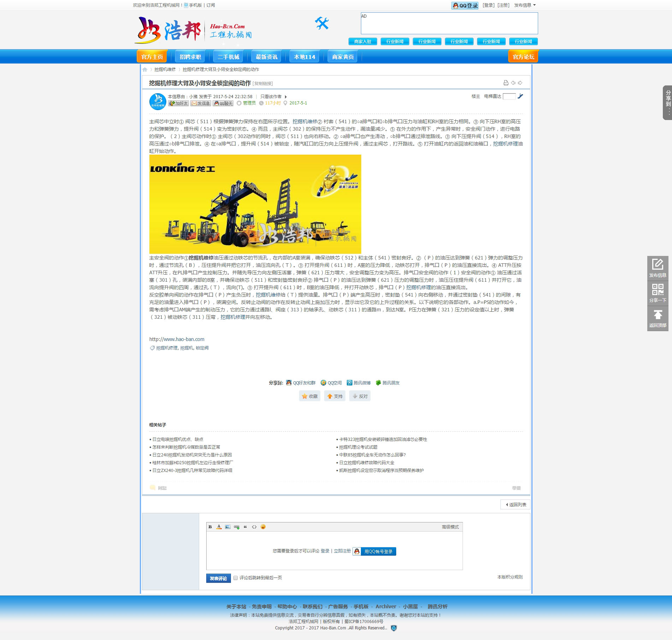Toggle bold in reply editor
Screen dimensions: 672x640
pyautogui.click(x=210, y=527)
